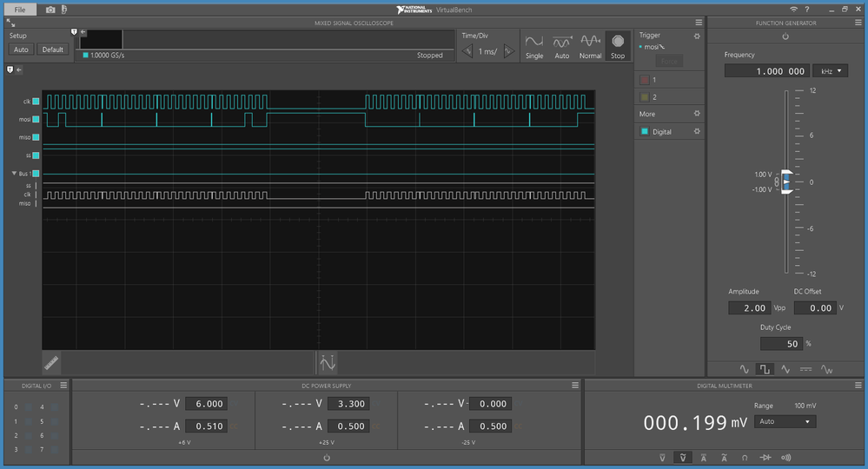This screenshot has height=469, width=868.
Task: Open the kHz frequency unit dropdown
Action: [x=831, y=71]
